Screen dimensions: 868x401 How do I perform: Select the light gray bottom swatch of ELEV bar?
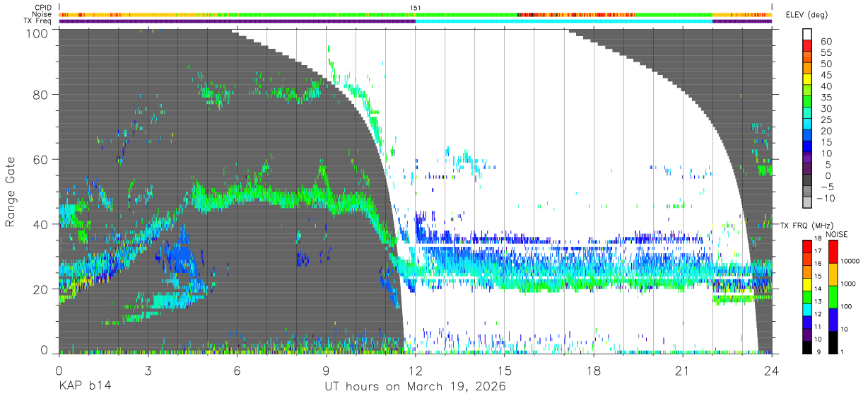[x=808, y=204]
